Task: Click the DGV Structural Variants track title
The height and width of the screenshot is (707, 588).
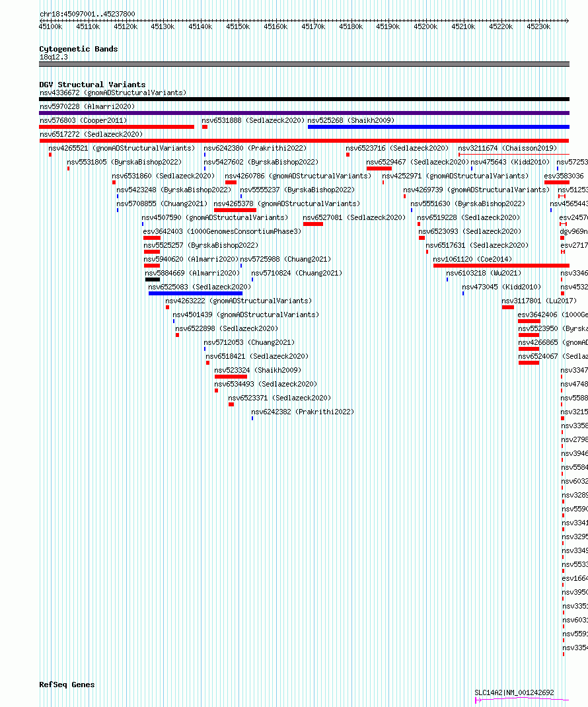Action: (x=92, y=85)
